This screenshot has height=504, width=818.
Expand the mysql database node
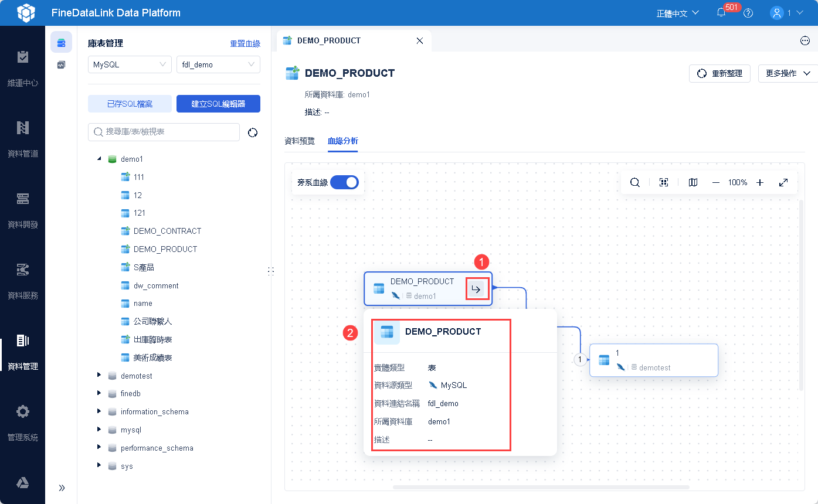coord(99,430)
